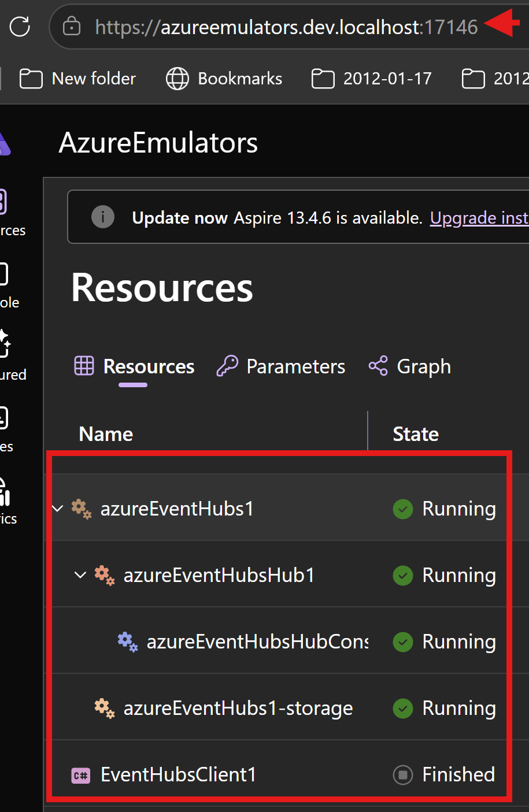
Task: Select the azureEventHubsHub1 resource name
Action: [x=219, y=575]
